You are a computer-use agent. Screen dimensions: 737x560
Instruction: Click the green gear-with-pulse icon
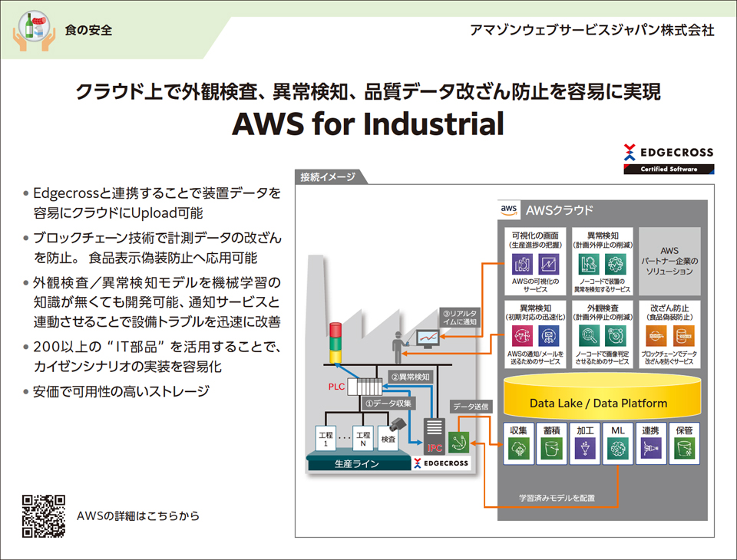pos(616,264)
